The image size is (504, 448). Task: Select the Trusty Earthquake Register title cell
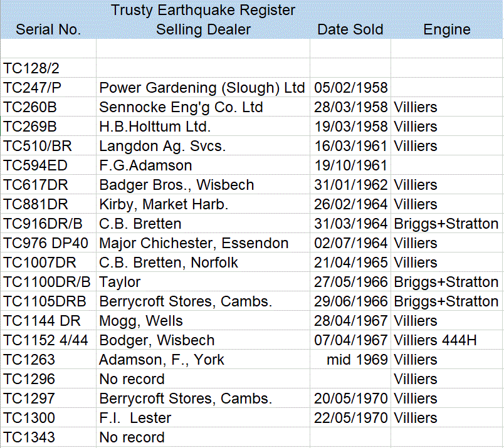[x=203, y=10]
